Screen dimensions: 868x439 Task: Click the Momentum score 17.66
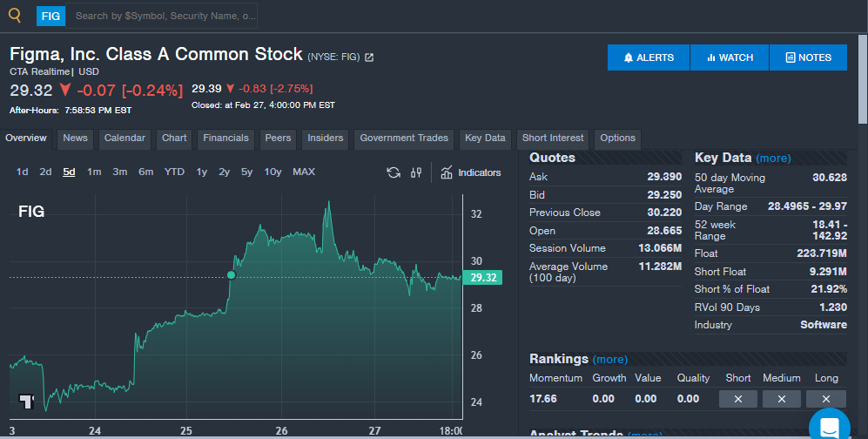click(543, 399)
